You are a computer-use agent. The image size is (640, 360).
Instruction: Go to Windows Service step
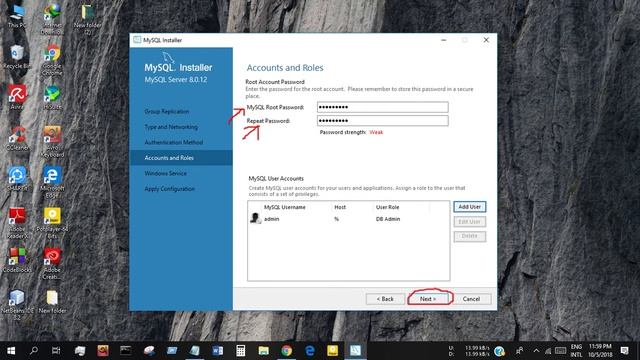coord(165,173)
